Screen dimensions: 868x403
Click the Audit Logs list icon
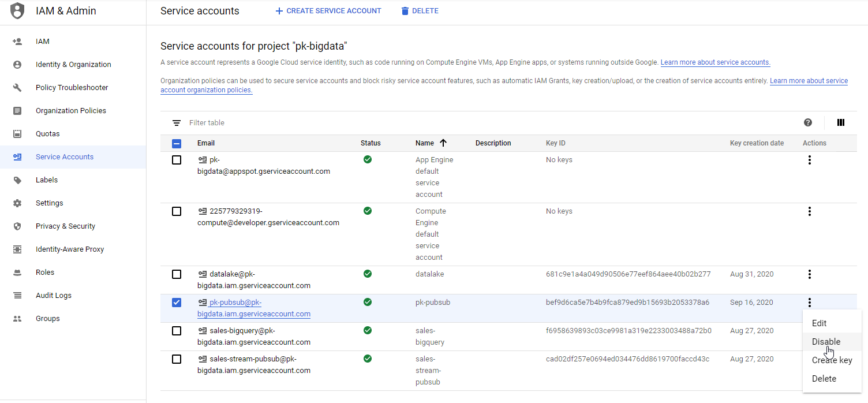[x=17, y=296]
